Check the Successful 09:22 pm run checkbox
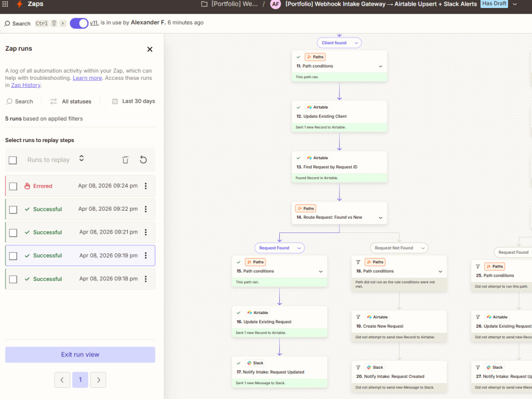Image resolution: width=532 pixels, height=399 pixels. coord(13,210)
